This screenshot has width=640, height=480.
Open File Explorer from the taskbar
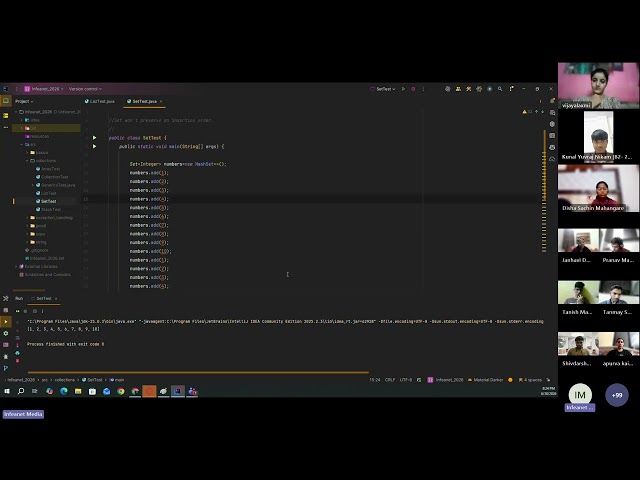pyautogui.click(x=78, y=391)
